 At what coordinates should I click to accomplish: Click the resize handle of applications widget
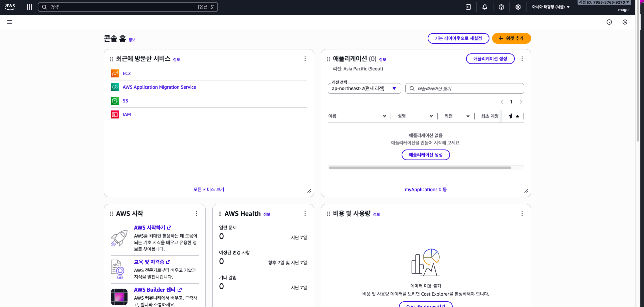click(526, 191)
